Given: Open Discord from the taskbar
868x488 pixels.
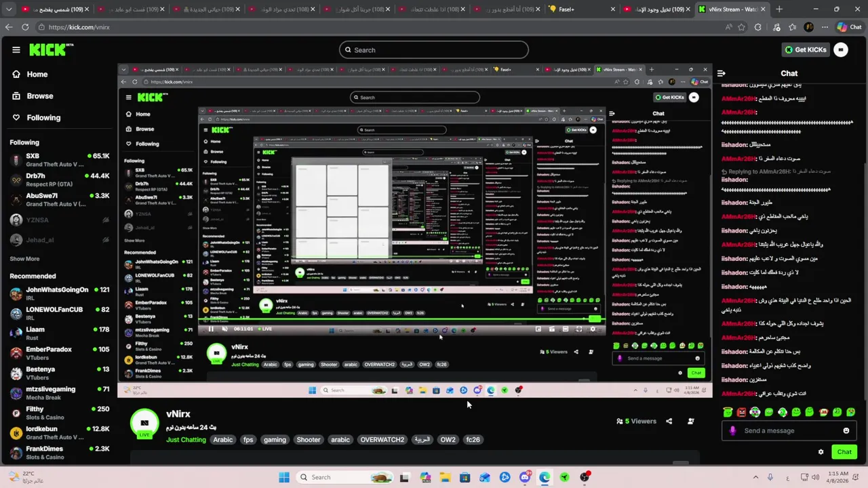Looking at the screenshot, I should pos(525,477).
